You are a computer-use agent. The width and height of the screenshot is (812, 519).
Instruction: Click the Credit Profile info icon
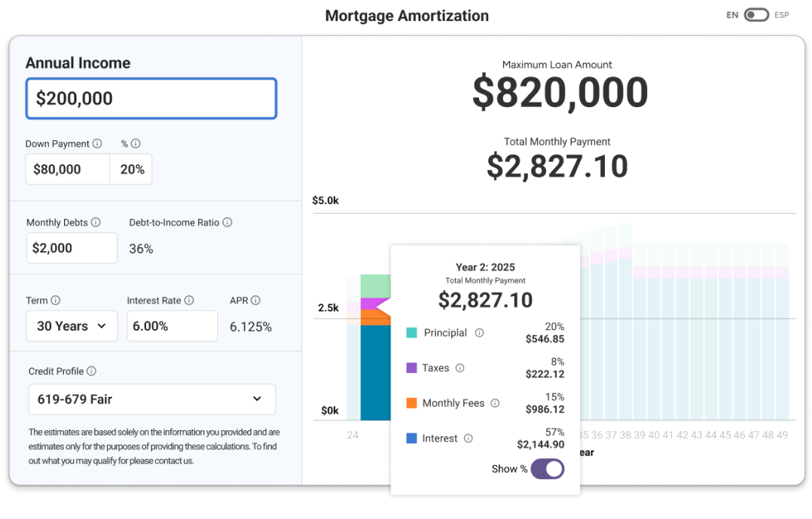point(91,371)
